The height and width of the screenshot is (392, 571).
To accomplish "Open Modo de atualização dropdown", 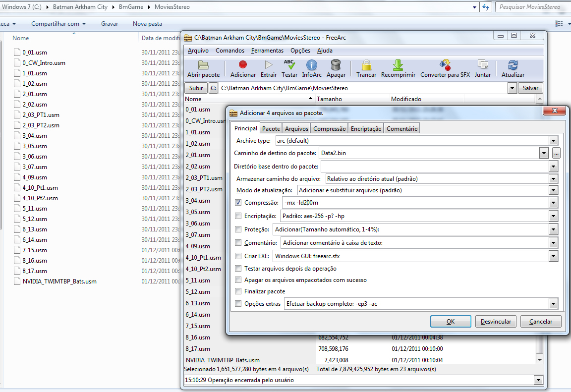I will coord(553,190).
